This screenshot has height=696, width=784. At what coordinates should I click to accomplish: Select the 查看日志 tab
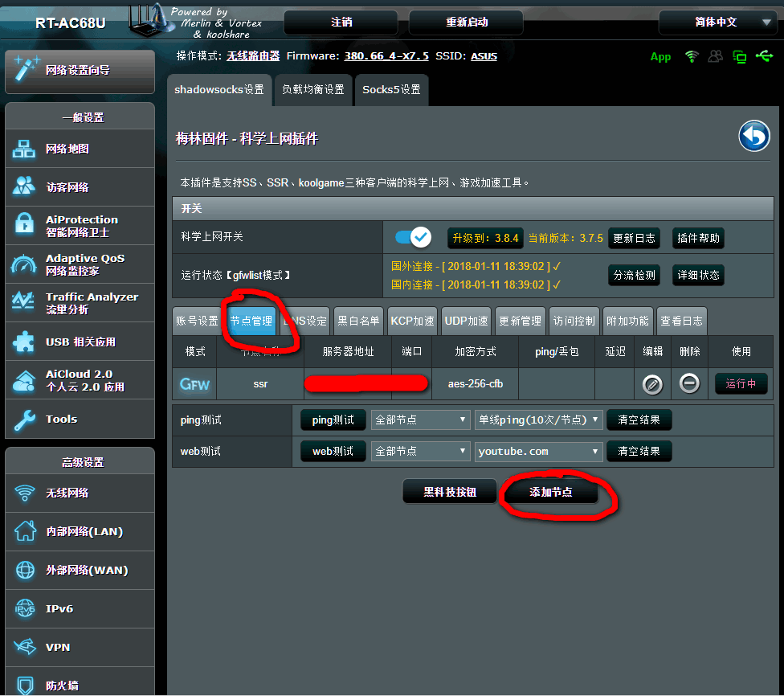coord(681,321)
